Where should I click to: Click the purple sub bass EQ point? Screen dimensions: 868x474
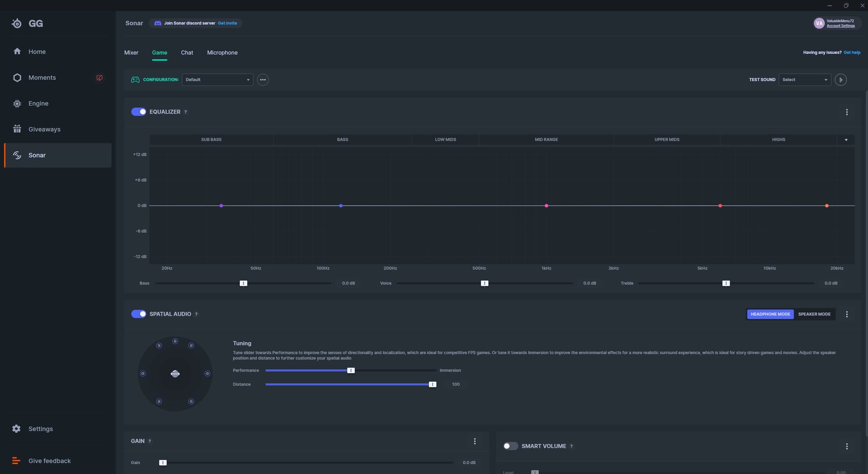(x=221, y=206)
